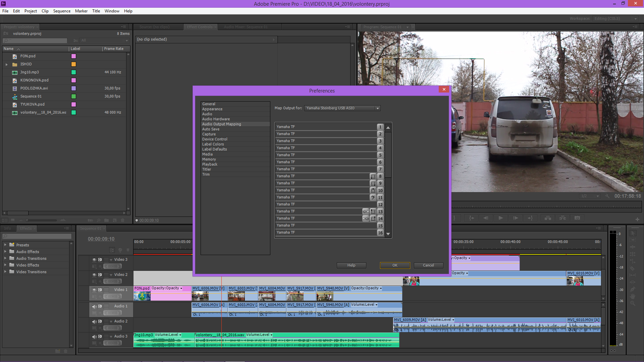Click the Step Back frame button
Screen dimensions: 644x362
[486, 218]
